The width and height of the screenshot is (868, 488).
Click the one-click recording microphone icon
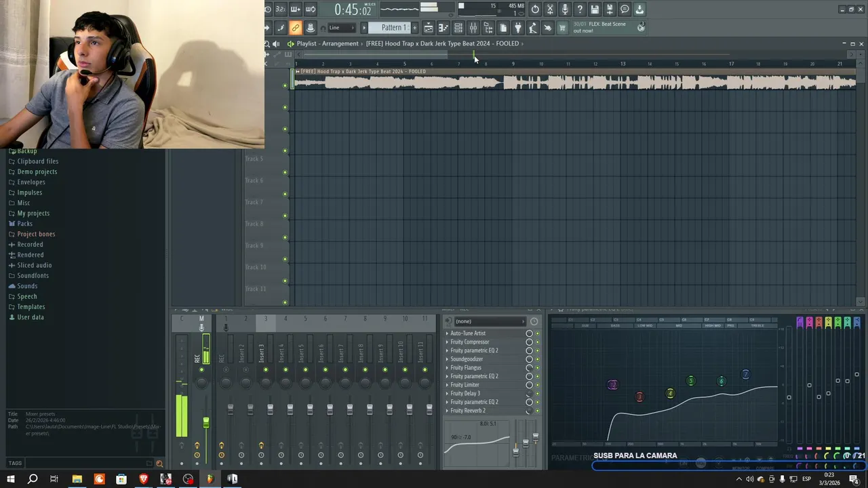(x=565, y=9)
